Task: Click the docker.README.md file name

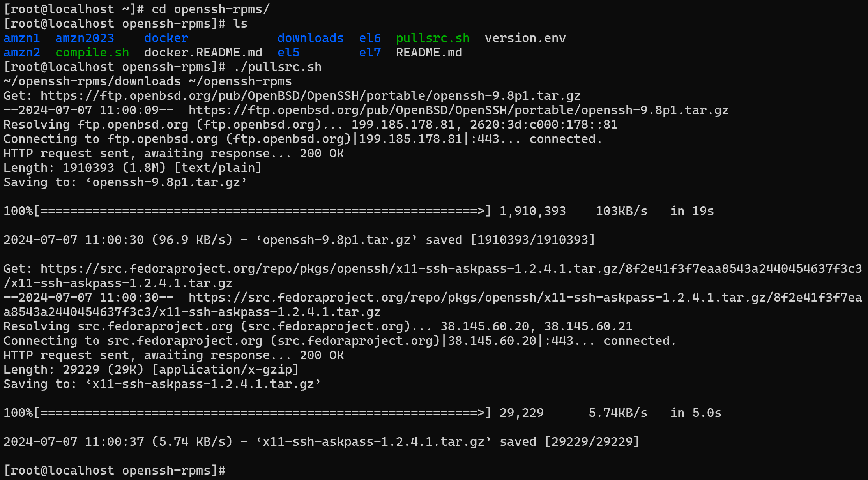Action: tap(203, 53)
